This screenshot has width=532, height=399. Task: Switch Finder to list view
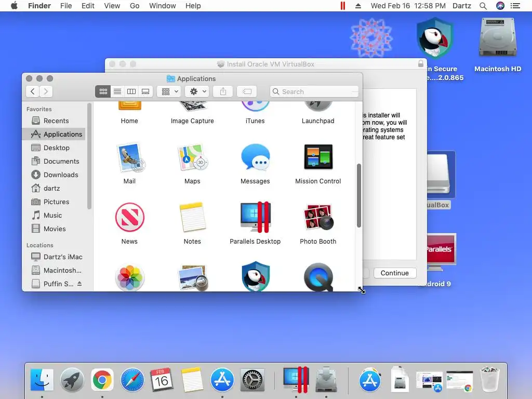click(x=117, y=91)
